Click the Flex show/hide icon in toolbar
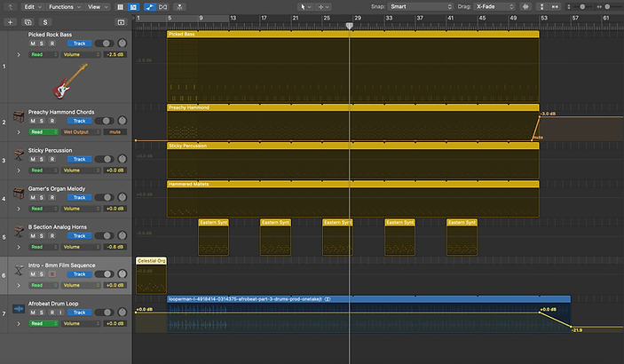 coord(162,7)
